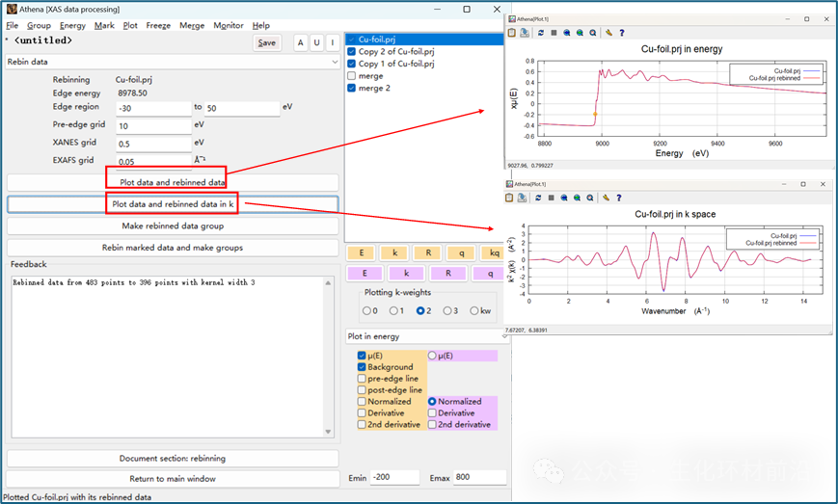Select the purple μ(E) radio button
Viewport: 838px width, 504px height.
(432, 356)
